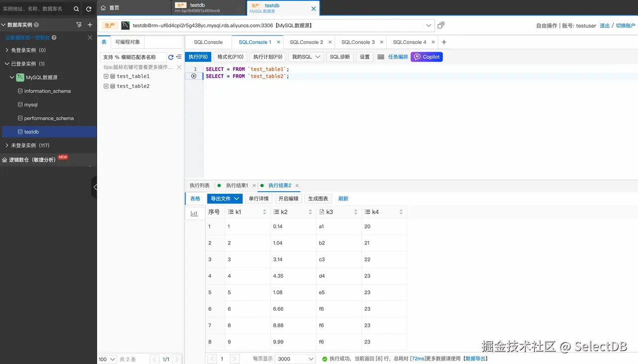The height and width of the screenshot is (364, 638).
Task: Expand the test_table1 node
Action: [x=106, y=76]
